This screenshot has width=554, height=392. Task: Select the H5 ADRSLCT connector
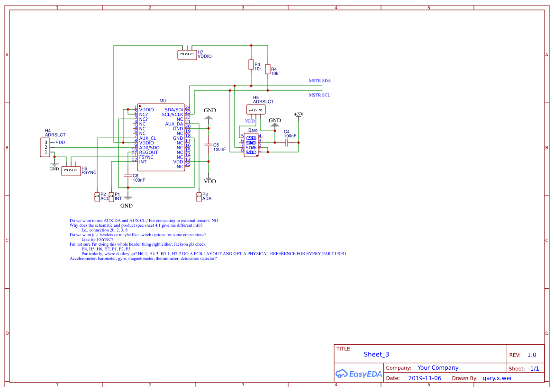coord(256,108)
